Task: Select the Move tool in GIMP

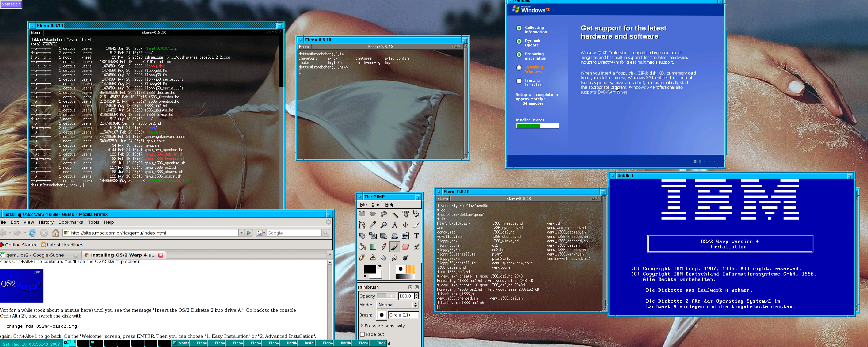Action: [x=406, y=225]
